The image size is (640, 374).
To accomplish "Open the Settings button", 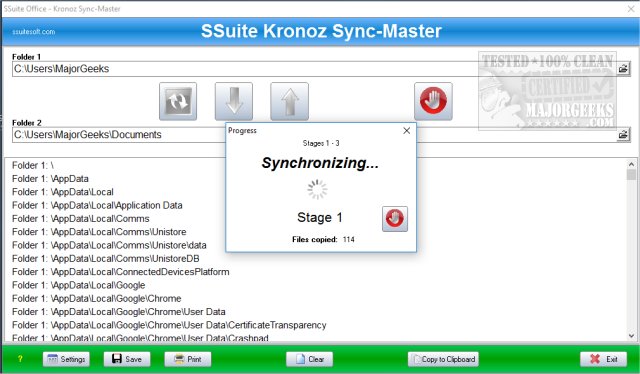I will [66, 359].
